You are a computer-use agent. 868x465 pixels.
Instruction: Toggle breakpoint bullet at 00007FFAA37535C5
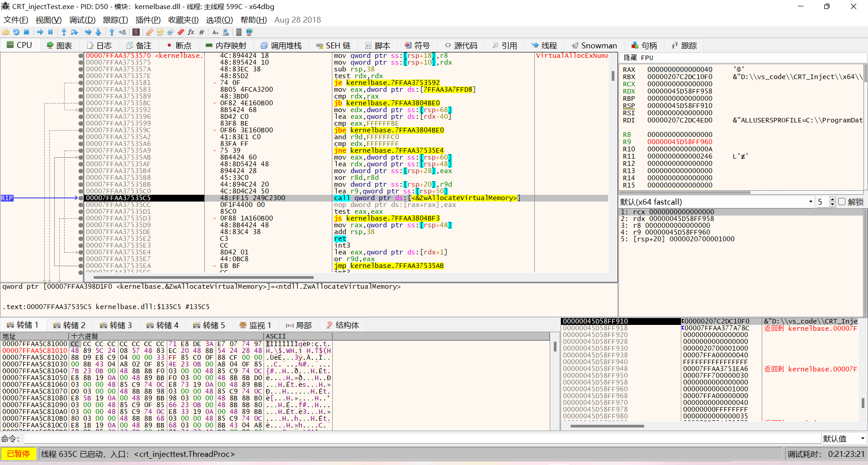tap(80, 198)
